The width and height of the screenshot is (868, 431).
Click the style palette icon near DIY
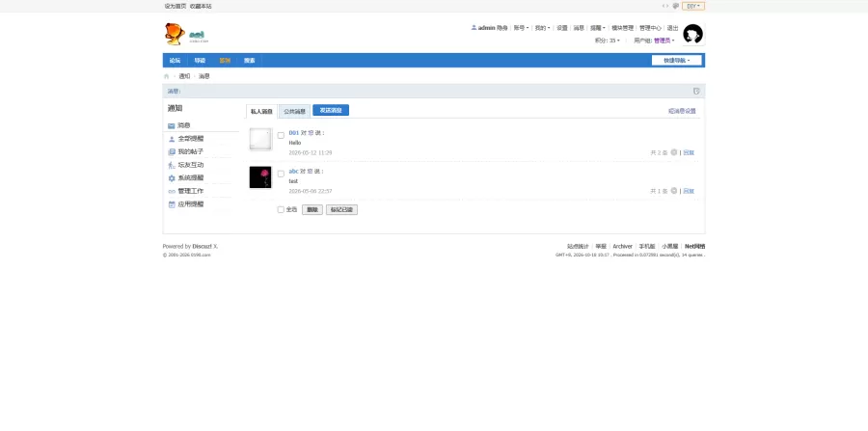click(x=675, y=6)
